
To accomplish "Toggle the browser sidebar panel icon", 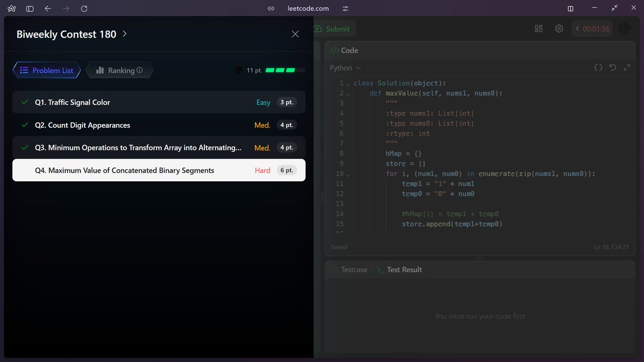I will (30, 9).
